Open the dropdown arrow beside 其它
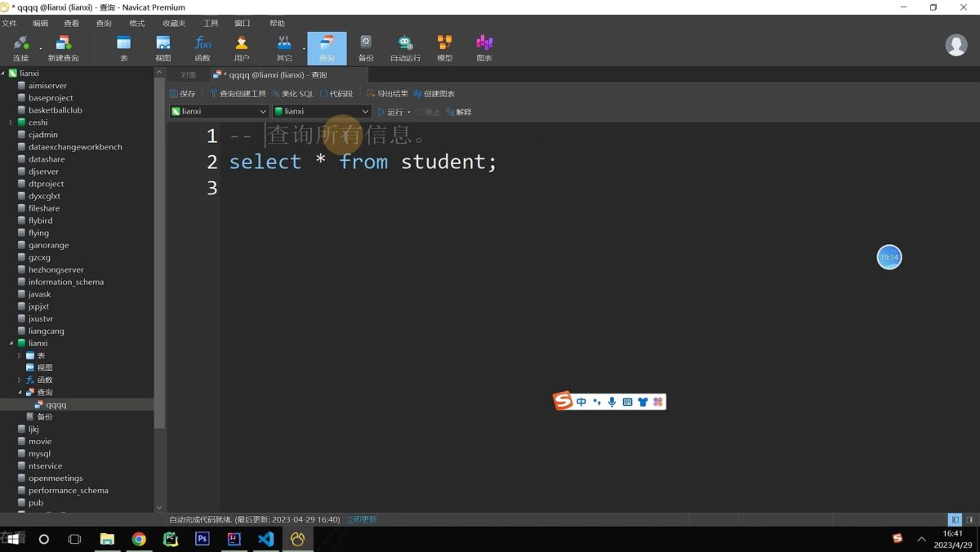 pos(304,49)
